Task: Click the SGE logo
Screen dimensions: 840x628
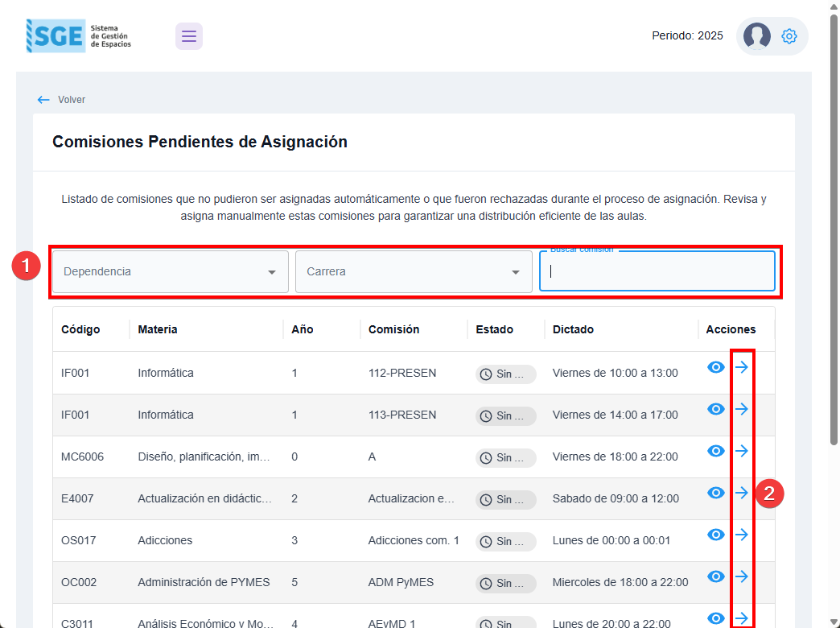Action: tap(79, 36)
